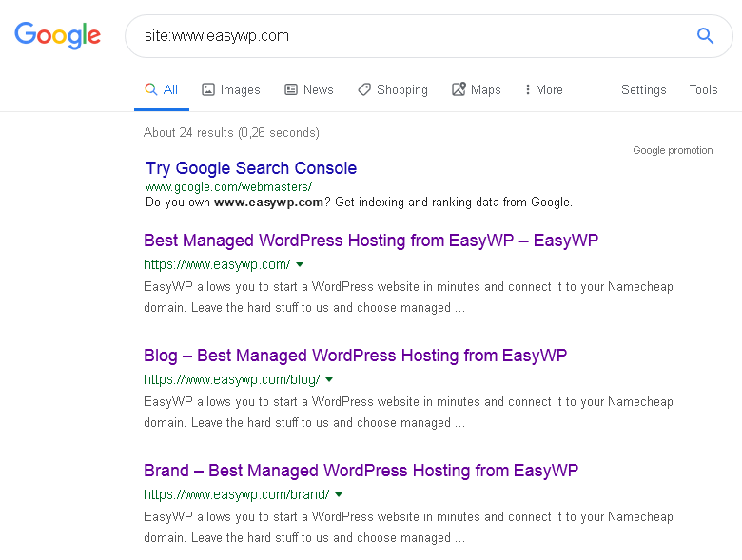Click the Google promotion label
Screen dimensions: 742x560
pos(673,150)
